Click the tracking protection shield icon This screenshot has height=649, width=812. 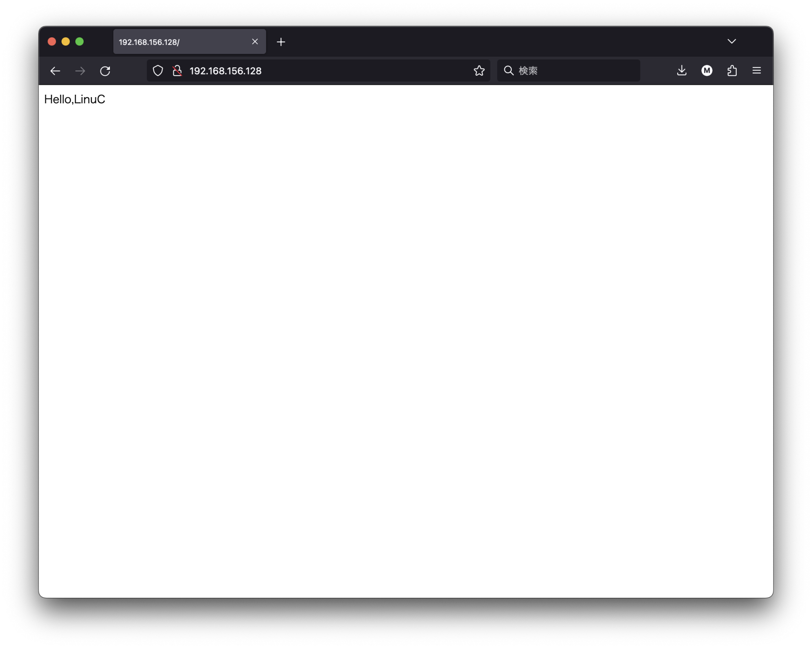(158, 71)
